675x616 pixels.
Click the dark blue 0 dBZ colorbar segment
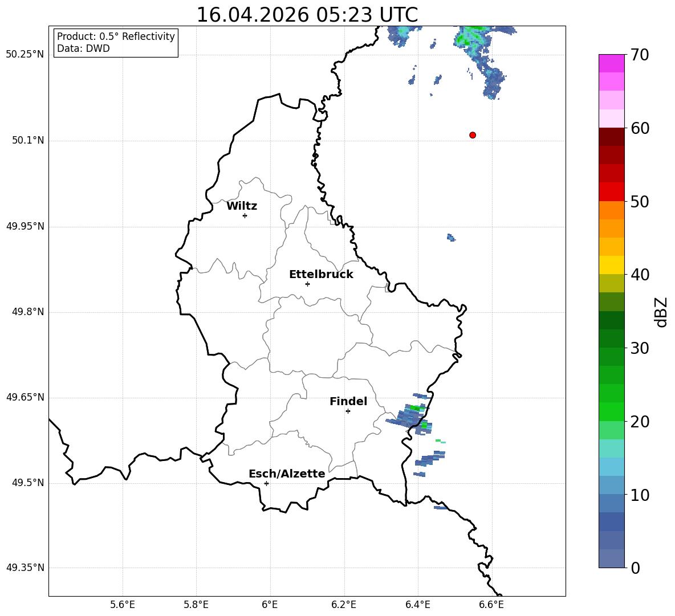click(x=611, y=558)
